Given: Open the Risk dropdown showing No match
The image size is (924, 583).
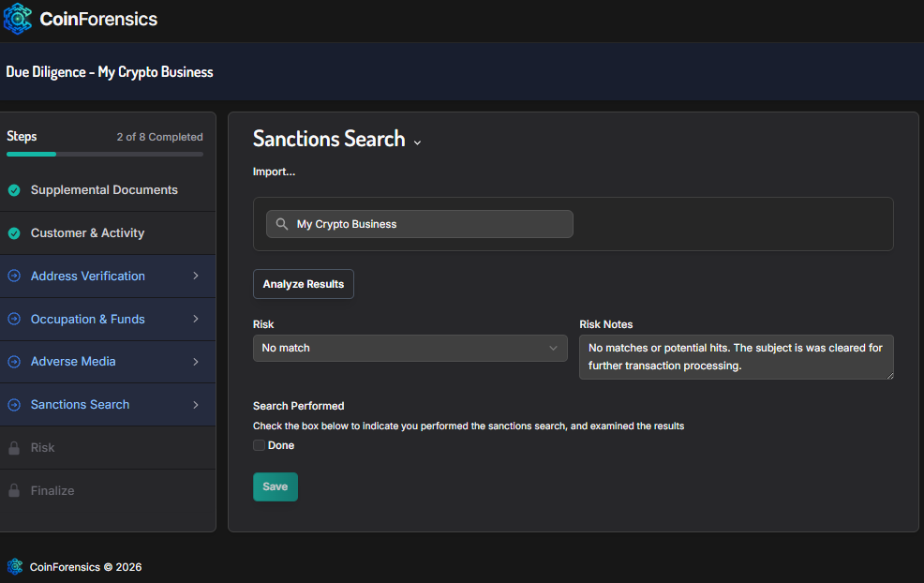Looking at the screenshot, I should [410, 348].
